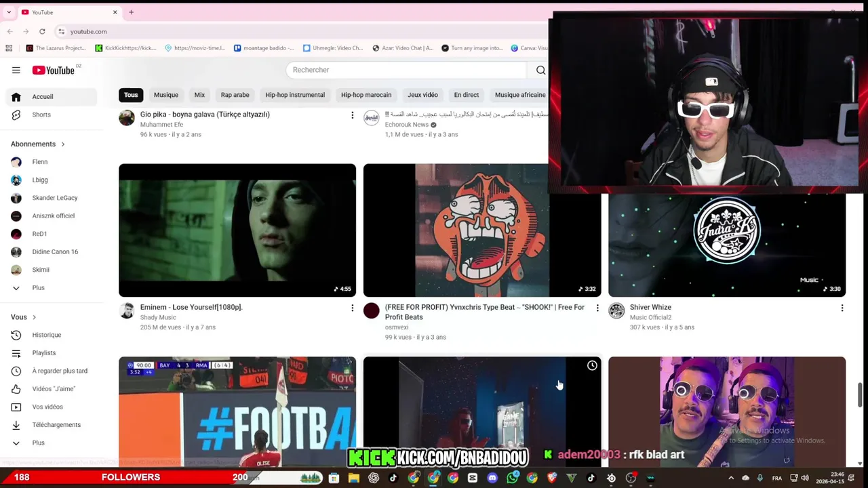Open Didine Canon 16 subscription
Screen dimensions: 868x488
[51, 252]
